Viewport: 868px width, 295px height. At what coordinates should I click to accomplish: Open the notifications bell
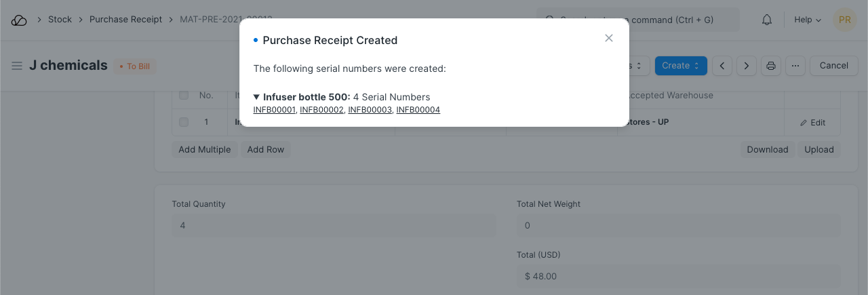(x=767, y=20)
